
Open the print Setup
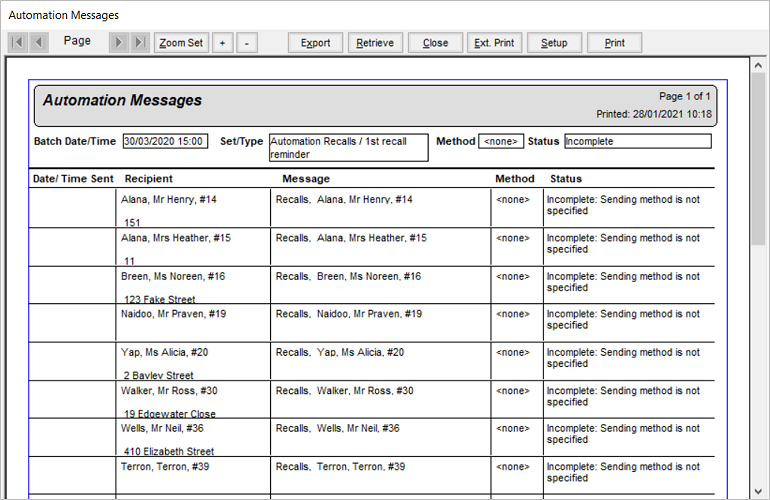554,43
